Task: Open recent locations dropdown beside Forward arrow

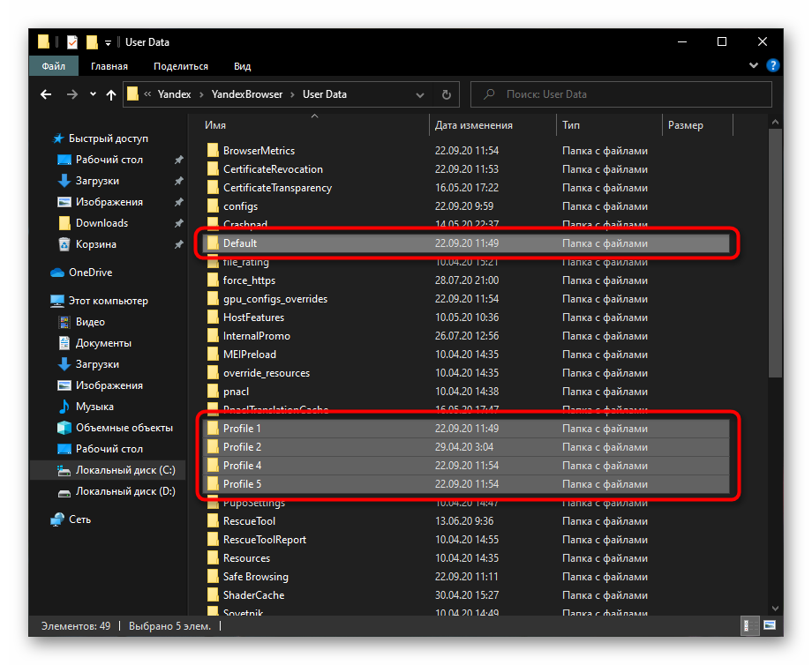Action: point(92,94)
